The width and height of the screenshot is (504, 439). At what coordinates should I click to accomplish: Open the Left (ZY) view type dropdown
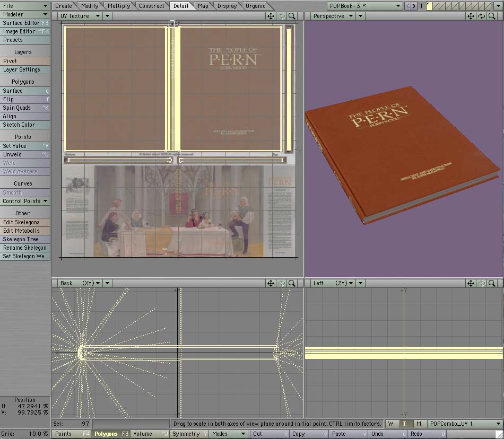(x=333, y=283)
